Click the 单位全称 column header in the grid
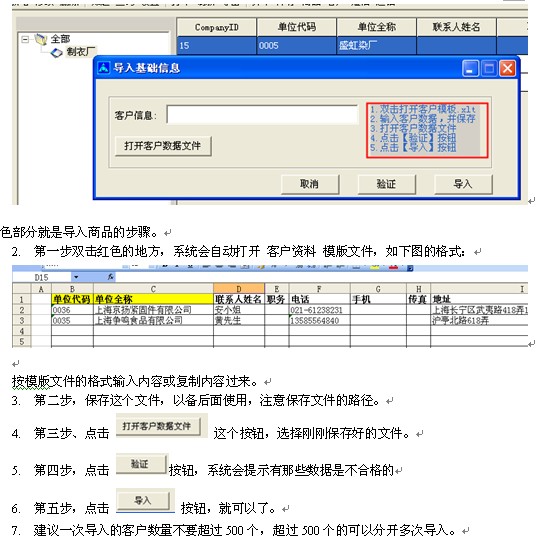544x552 pixels. [376, 27]
